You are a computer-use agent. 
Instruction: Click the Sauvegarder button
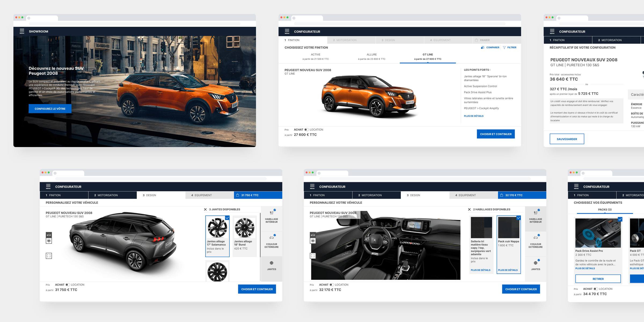(x=567, y=139)
